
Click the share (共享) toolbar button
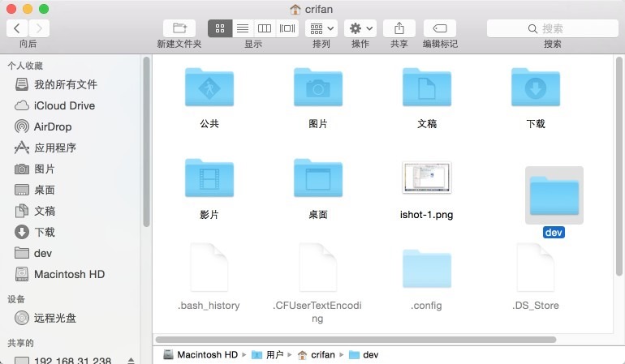click(399, 28)
